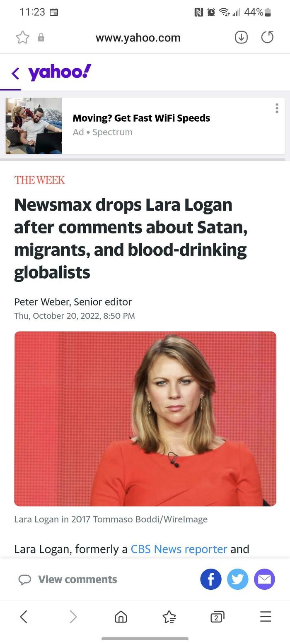Image resolution: width=290 pixels, height=644 pixels.
Task: Visit THE WEEK publisher page
Action: click(x=39, y=180)
